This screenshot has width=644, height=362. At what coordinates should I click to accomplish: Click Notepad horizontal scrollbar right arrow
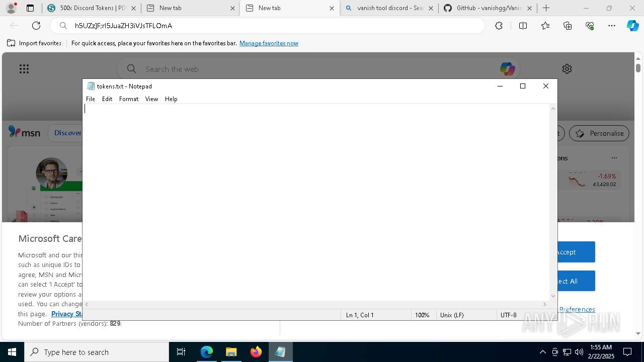[544, 304]
